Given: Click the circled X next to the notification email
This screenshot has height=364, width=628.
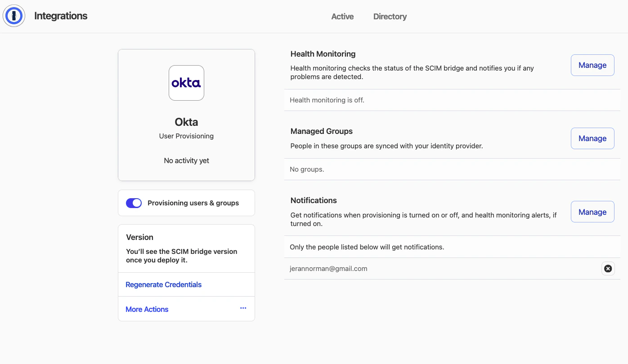Looking at the screenshot, I should (x=608, y=268).
